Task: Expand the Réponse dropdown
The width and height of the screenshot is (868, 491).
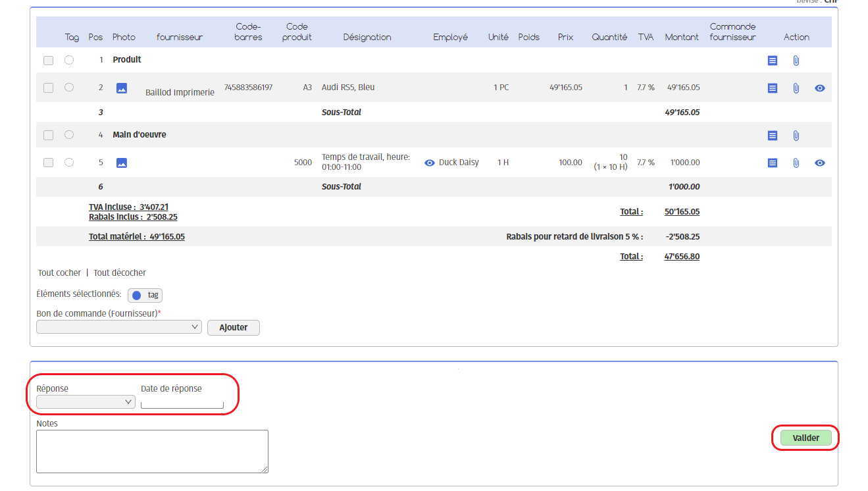Action: coord(86,402)
